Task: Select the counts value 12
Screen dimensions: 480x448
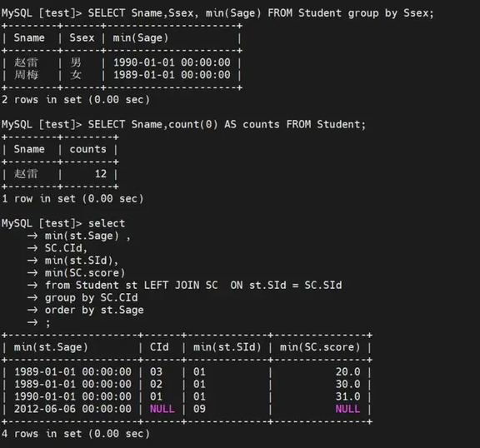Action: [101, 174]
